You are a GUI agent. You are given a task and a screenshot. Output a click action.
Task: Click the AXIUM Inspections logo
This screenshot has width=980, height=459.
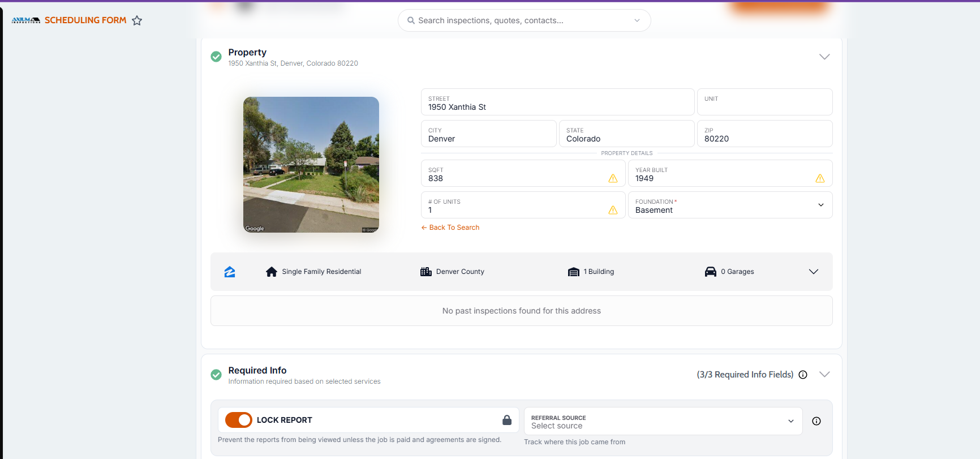(x=26, y=20)
